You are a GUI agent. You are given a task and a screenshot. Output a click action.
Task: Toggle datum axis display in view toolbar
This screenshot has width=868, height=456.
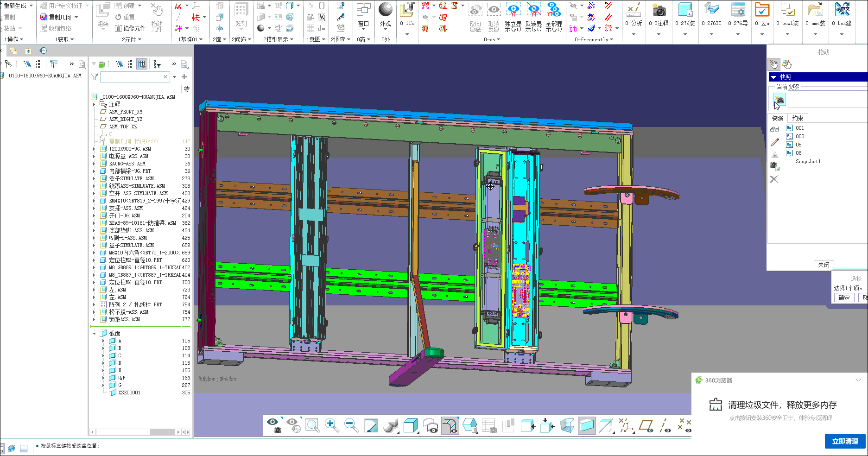coord(665,425)
